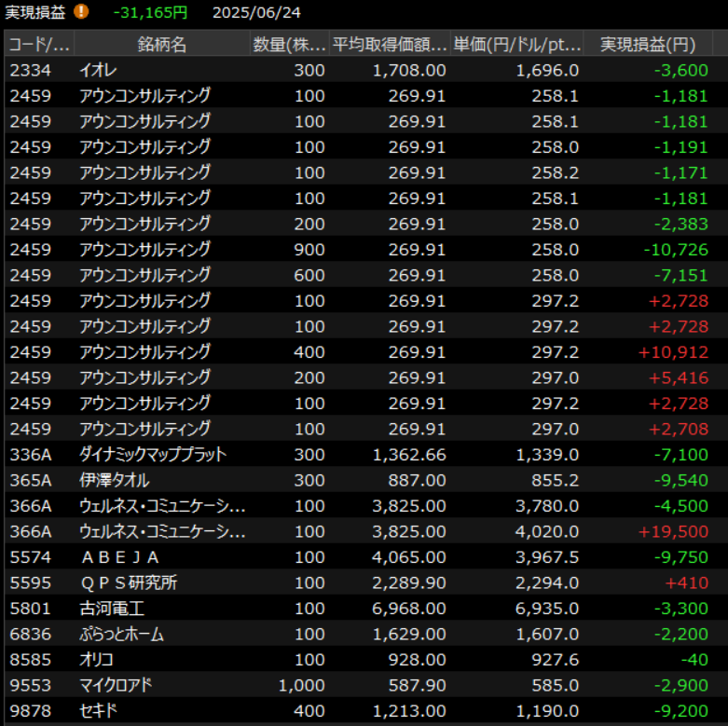This screenshot has width=728, height=726.
Task: Click the code 9553 cell
Action: pyautogui.click(x=30, y=685)
